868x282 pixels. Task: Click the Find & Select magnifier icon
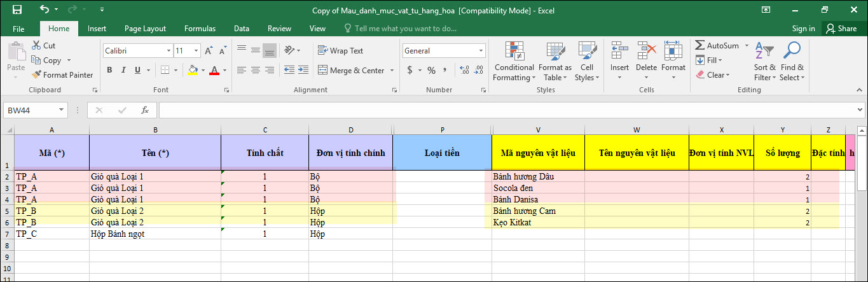[792, 51]
